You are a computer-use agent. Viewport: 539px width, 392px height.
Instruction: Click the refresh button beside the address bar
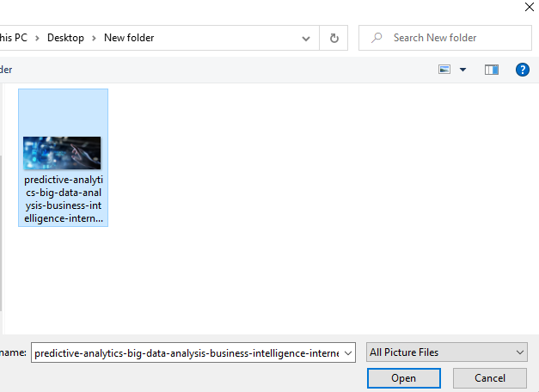pos(333,38)
